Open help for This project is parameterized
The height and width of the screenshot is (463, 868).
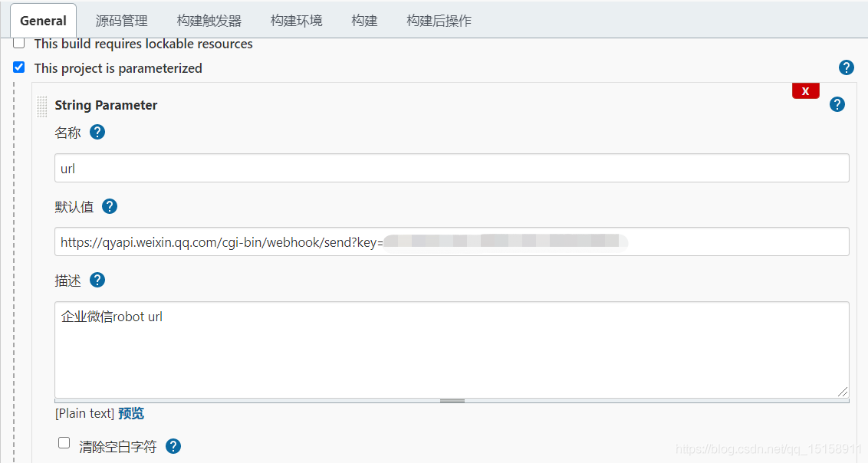click(x=846, y=67)
